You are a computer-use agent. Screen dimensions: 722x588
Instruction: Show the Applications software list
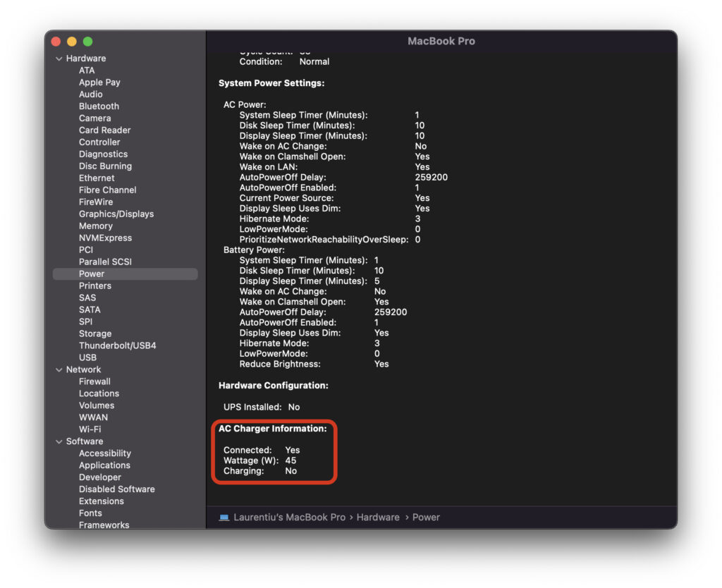coord(104,465)
